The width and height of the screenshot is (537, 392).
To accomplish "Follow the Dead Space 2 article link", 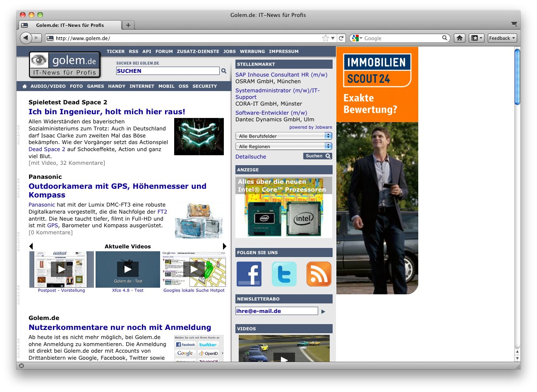I will click(46, 149).
